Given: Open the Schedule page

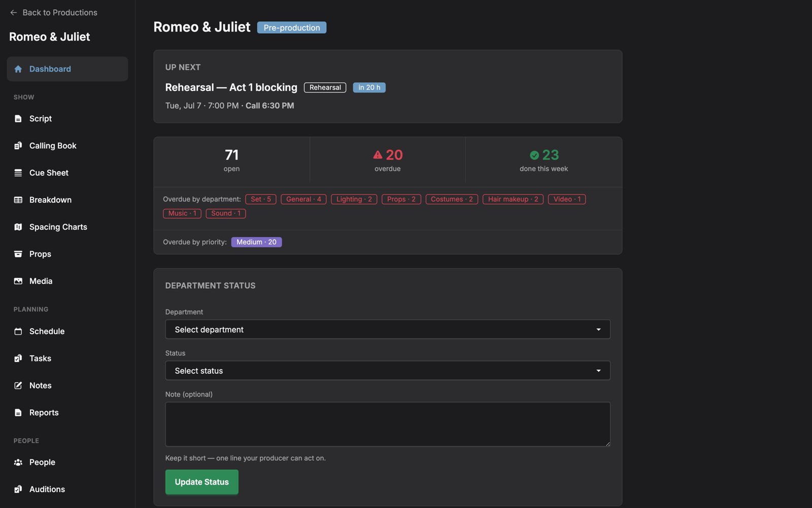Looking at the screenshot, I should pos(67,331).
